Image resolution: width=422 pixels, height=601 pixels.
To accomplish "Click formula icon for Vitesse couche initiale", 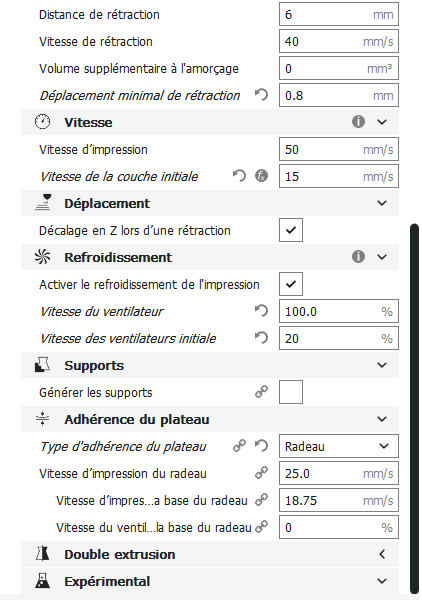I will point(261,176).
